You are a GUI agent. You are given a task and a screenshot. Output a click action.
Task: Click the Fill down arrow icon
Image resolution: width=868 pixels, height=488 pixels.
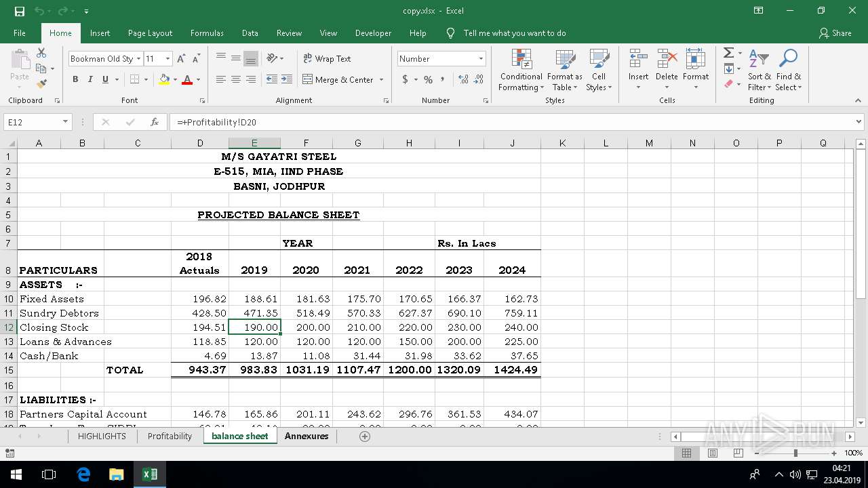coord(728,68)
